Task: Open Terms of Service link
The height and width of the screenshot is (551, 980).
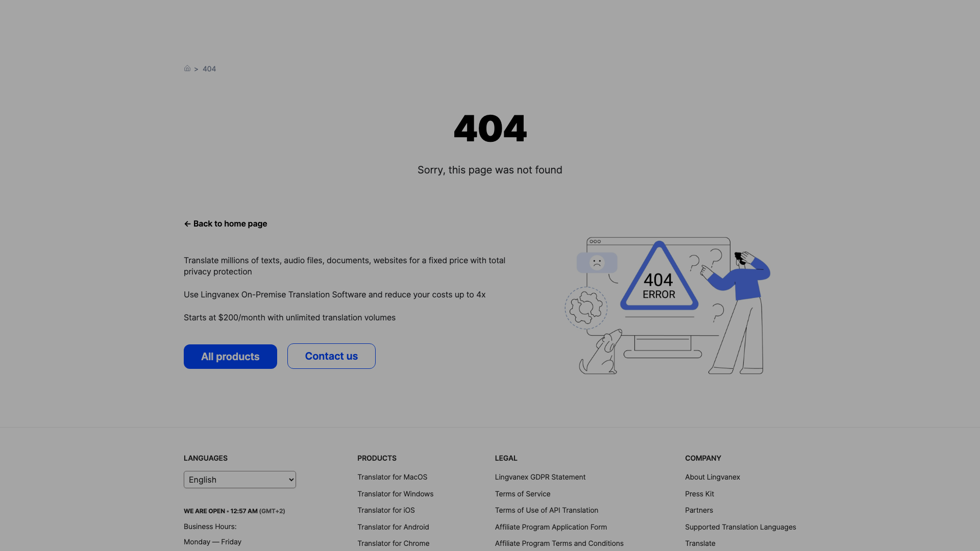Action: coord(522,494)
